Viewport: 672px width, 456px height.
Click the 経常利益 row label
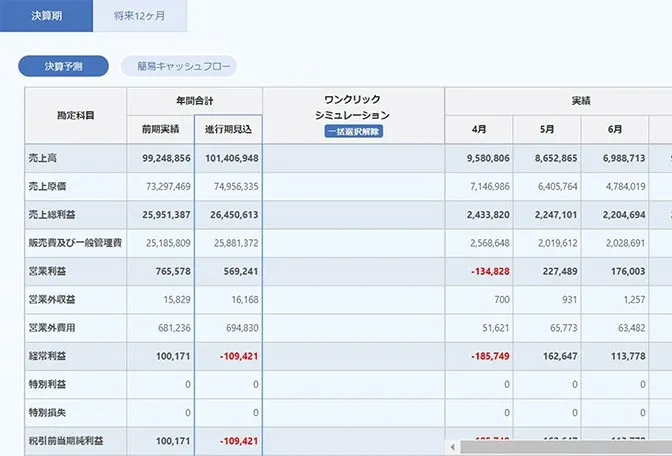pyautogui.click(x=47, y=356)
